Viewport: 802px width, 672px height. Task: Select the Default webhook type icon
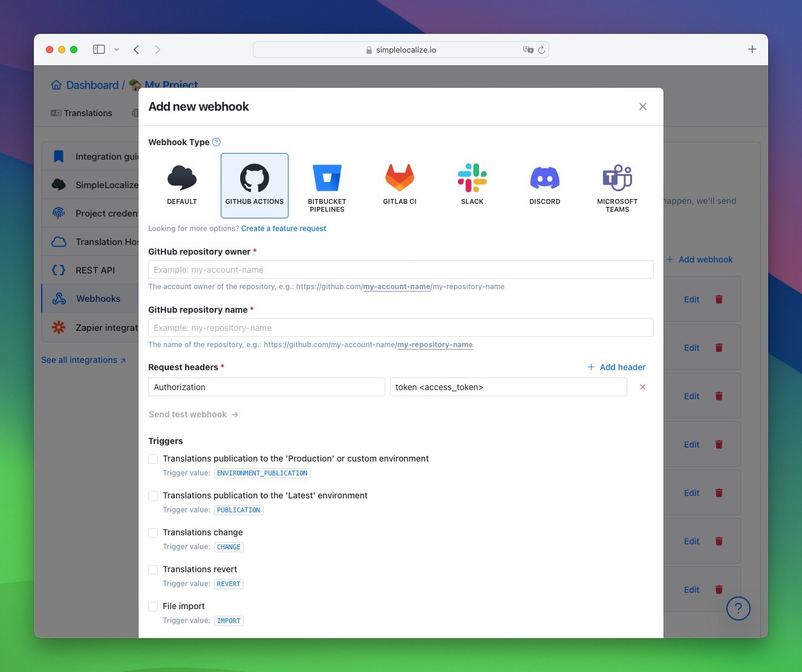point(182,178)
